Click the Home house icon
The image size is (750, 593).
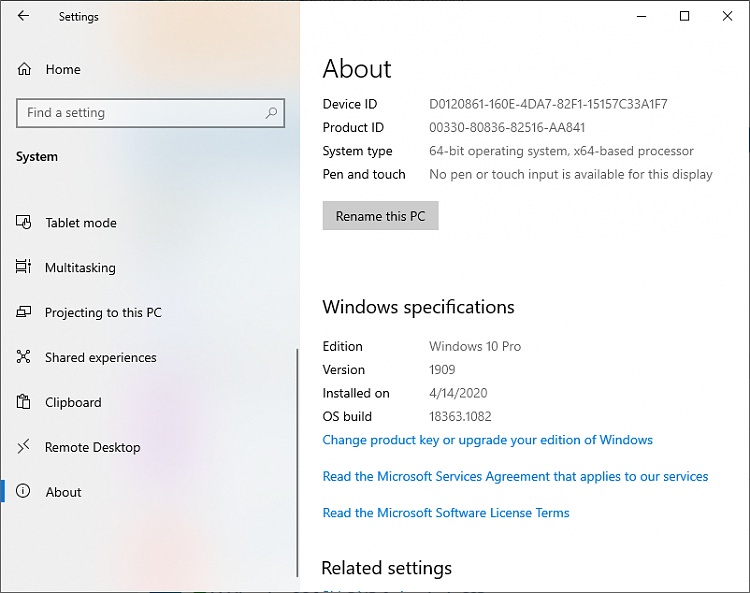24,69
